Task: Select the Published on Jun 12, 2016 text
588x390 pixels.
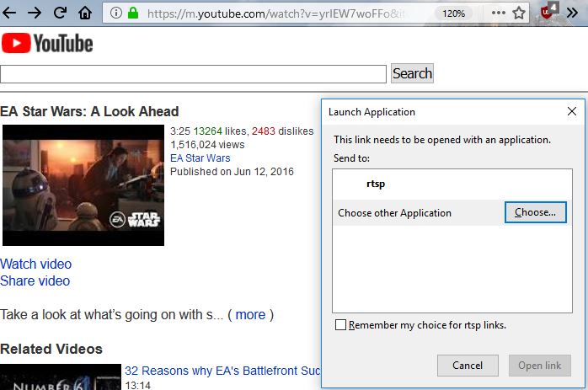Action: coord(232,171)
